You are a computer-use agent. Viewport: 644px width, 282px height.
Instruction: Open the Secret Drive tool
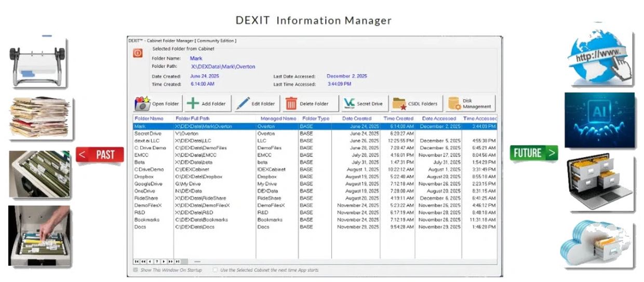(363, 103)
